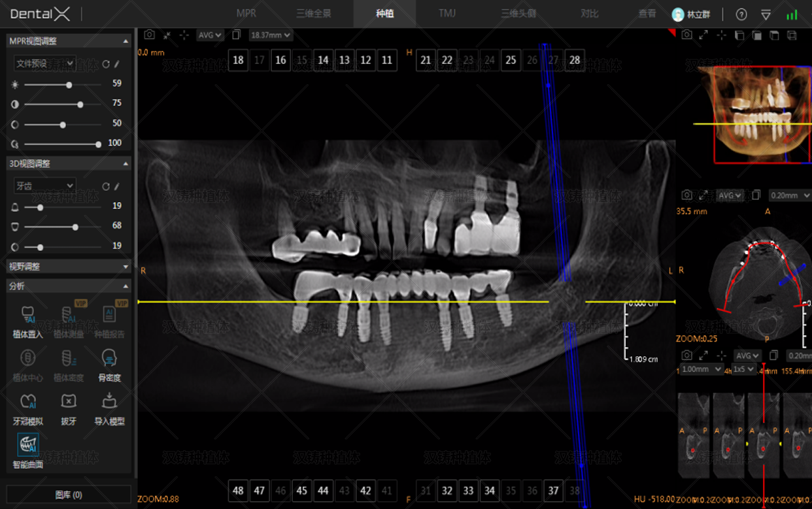Expand the 视野调整 section

point(69,267)
